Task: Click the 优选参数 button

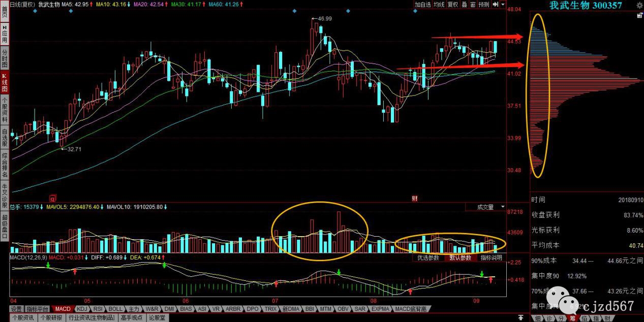Action: pyautogui.click(x=428, y=258)
